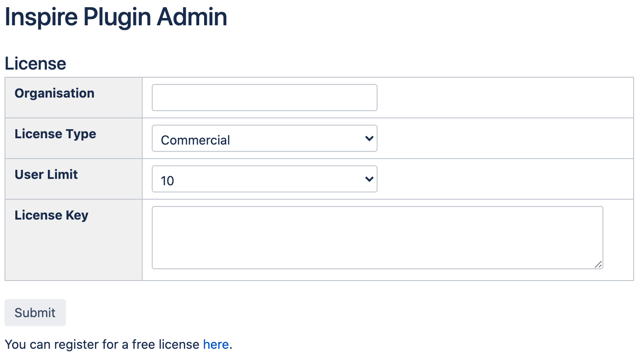
Task: Click the chevron on the Commercial selector
Action: 369,138
